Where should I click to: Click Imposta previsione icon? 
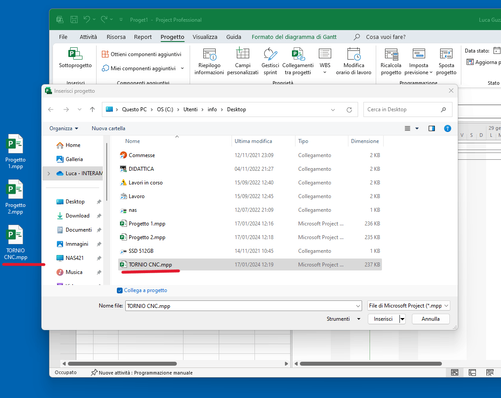[419, 54]
